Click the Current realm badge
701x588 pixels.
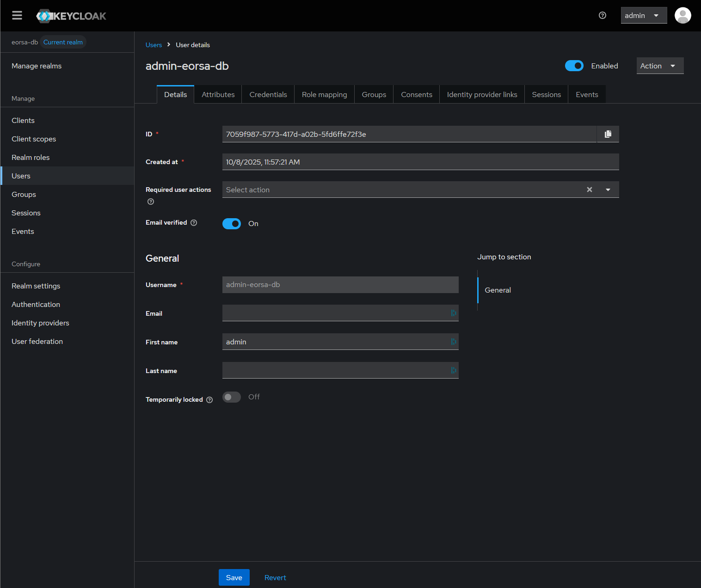point(63,42)
